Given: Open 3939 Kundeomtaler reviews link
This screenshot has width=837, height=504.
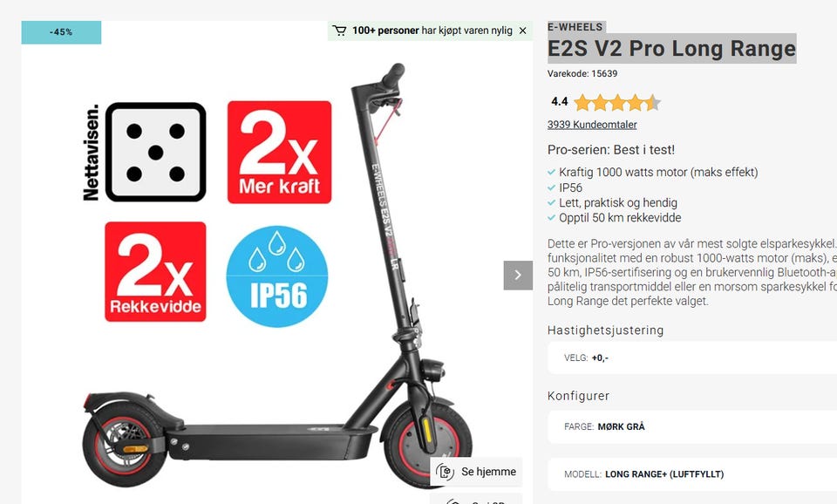Looking at the screenshot, I should (x=592, y=125).
